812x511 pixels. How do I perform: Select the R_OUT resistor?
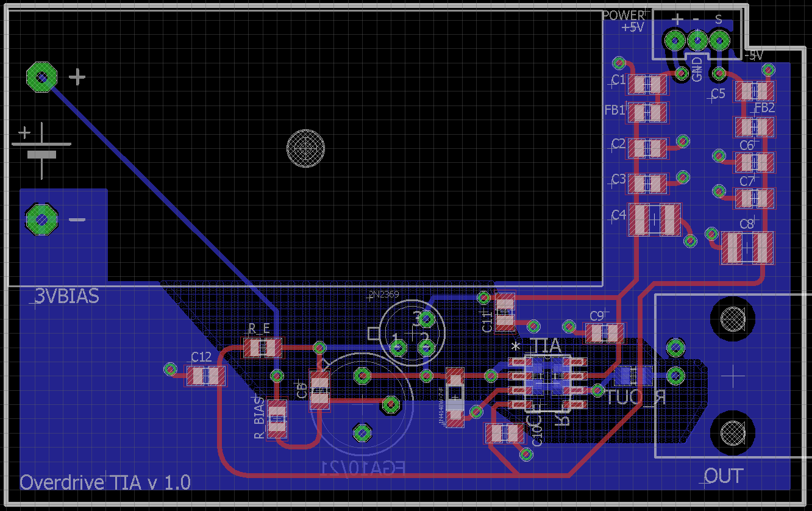[633, 375]
